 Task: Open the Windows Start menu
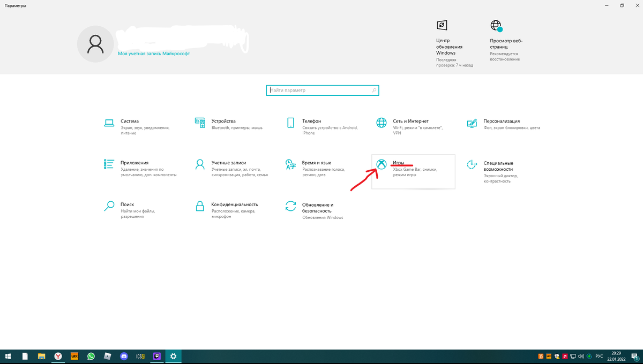pos(8,356)
